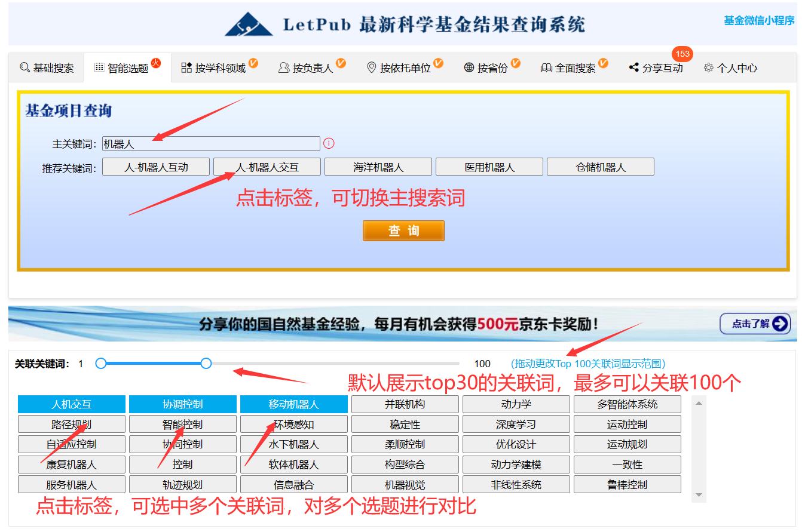Click the red info icon beside keyword field
The width and height of the screenshot is (802, 532).
329,143
